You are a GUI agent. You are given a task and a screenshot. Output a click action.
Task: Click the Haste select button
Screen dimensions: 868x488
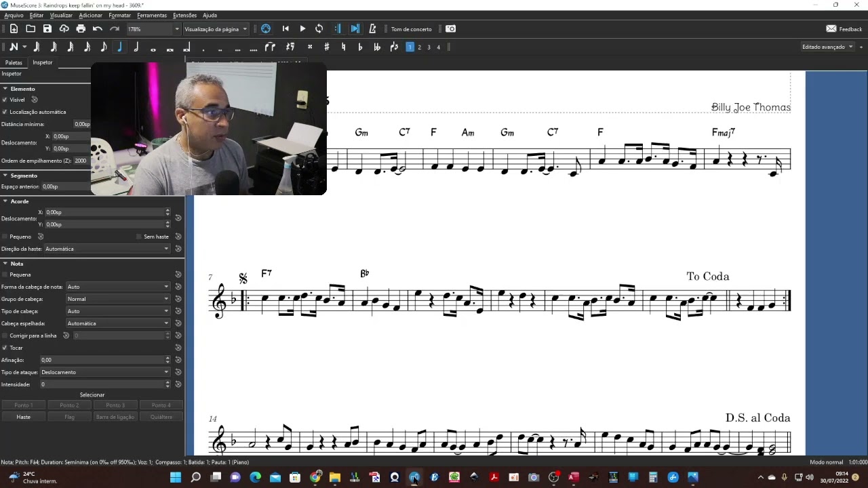[x=24, y=417]
